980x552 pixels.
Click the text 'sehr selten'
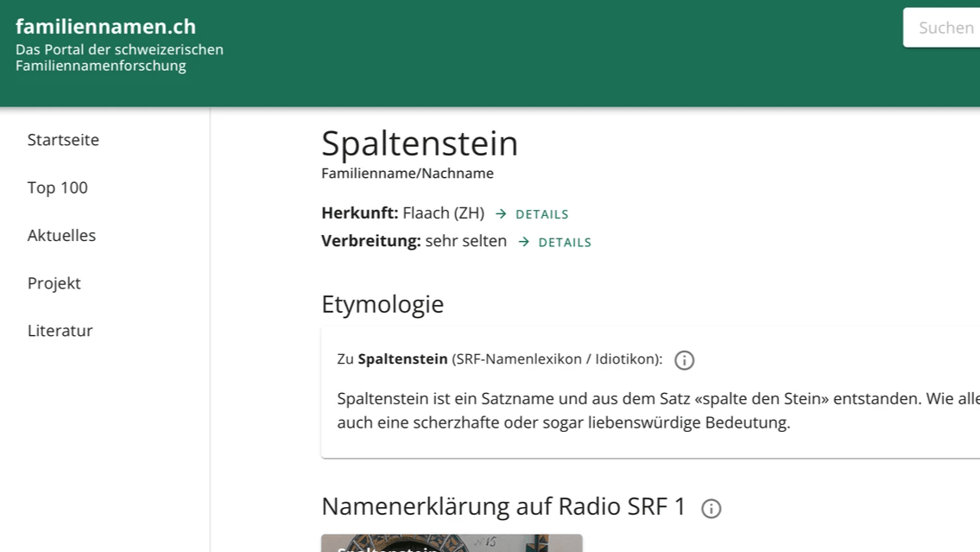point(466,241)
